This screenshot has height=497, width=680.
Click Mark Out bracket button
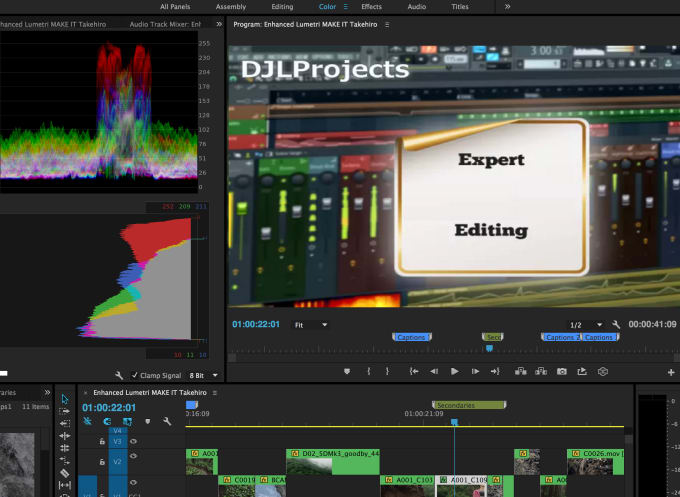(x=387, y=372)
